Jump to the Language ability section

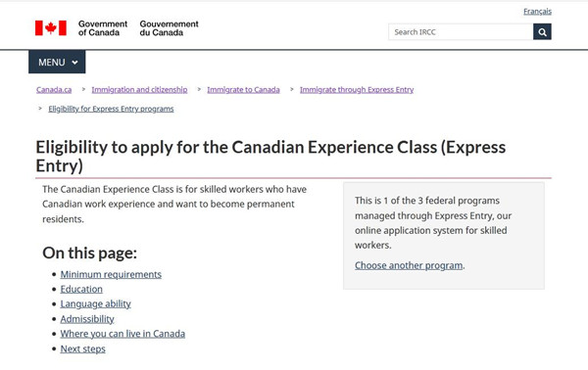coord(96,303)
